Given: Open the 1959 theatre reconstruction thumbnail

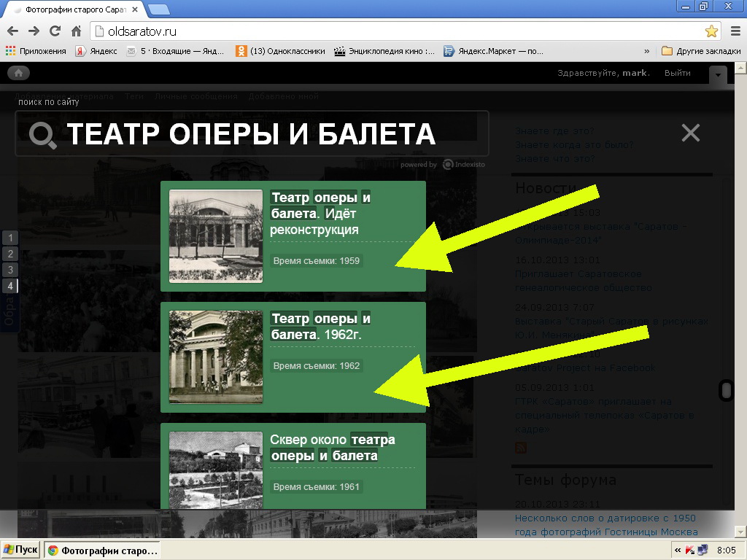Looking at the screenshot, I should coord(216,236).
